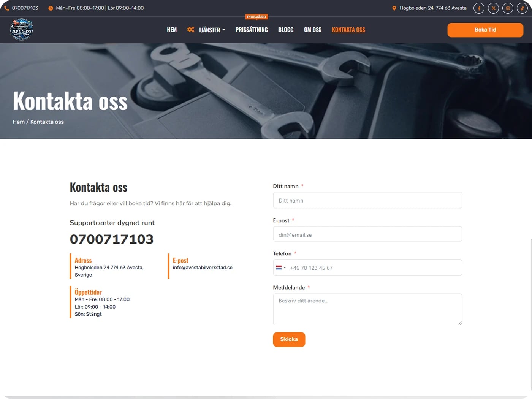Open the Instagram social icon

508,8
